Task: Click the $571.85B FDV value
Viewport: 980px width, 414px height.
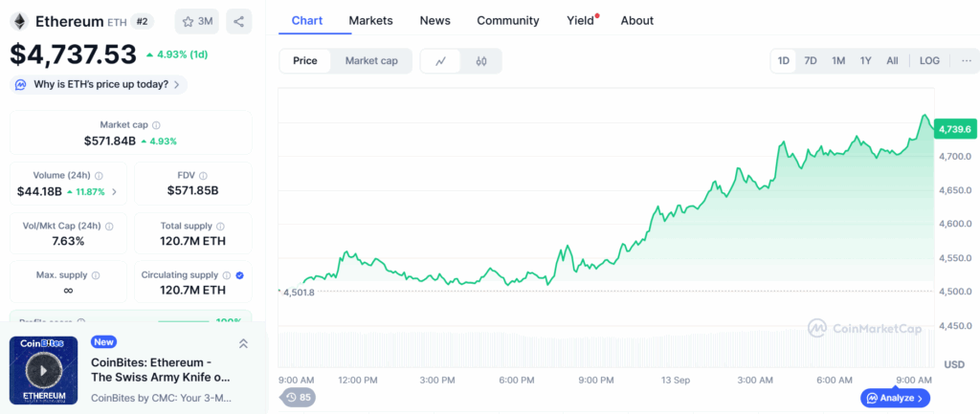Action: [192, 190]
